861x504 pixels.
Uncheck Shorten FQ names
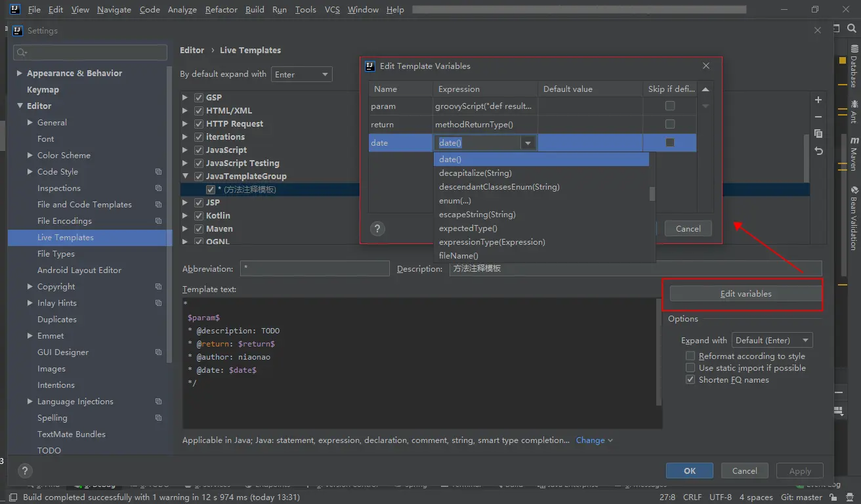690,380
